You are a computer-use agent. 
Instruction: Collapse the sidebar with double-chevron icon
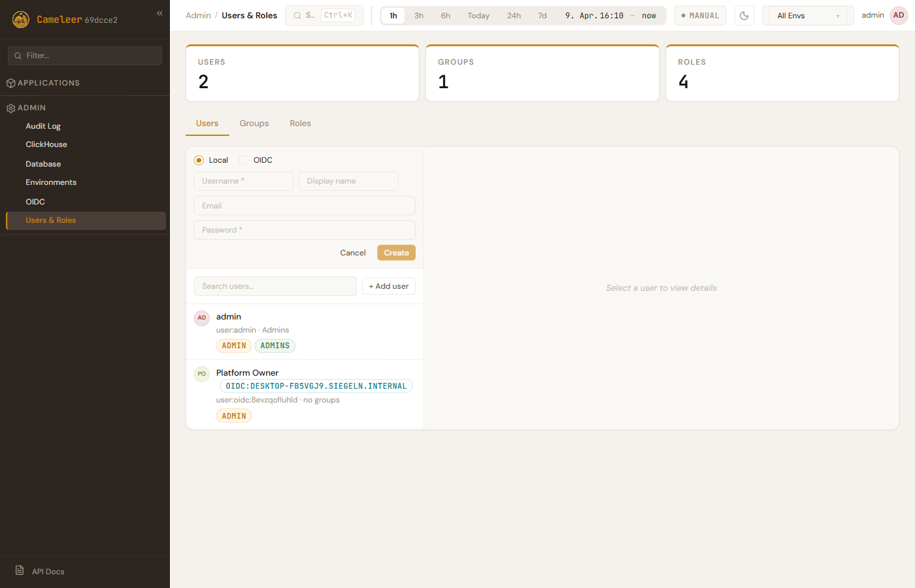click(159, 13)
